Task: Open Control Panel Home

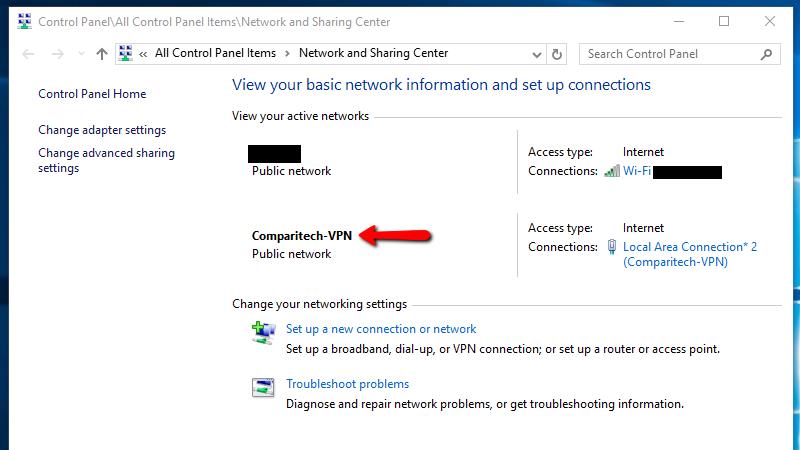Action: coord(92,94)
